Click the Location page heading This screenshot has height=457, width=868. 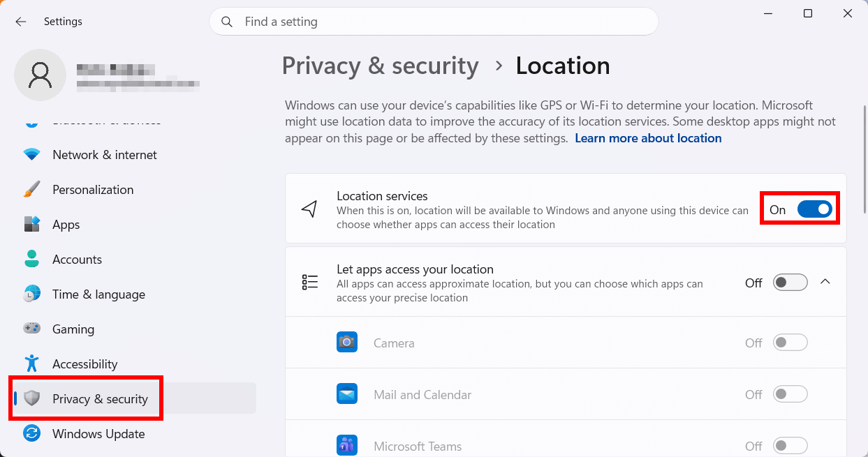click(x=563, y=66)
